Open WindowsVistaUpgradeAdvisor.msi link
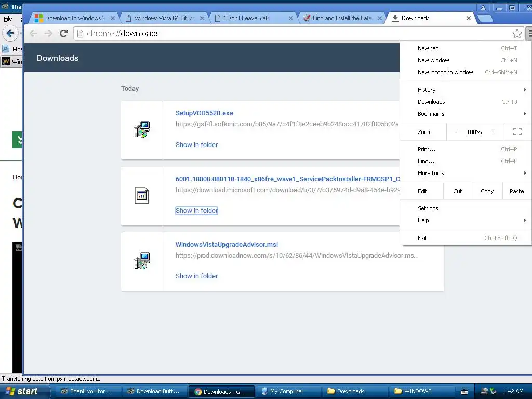532x399 pixels. coord(227,245)
